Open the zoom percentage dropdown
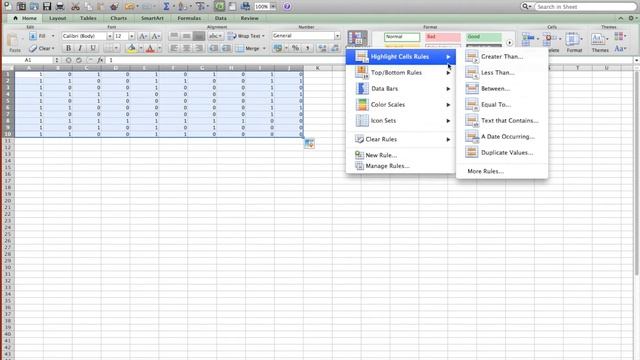The image size is (640, 360). click(x=273, y=7)
